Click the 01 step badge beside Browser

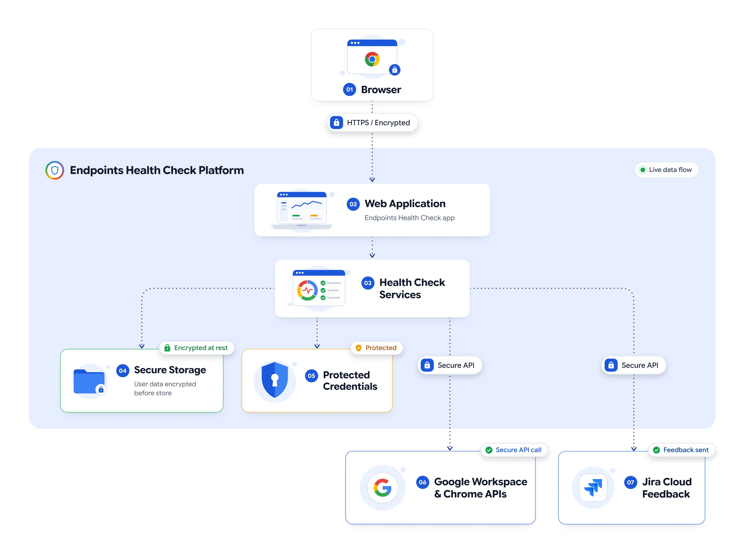(349, 89)
